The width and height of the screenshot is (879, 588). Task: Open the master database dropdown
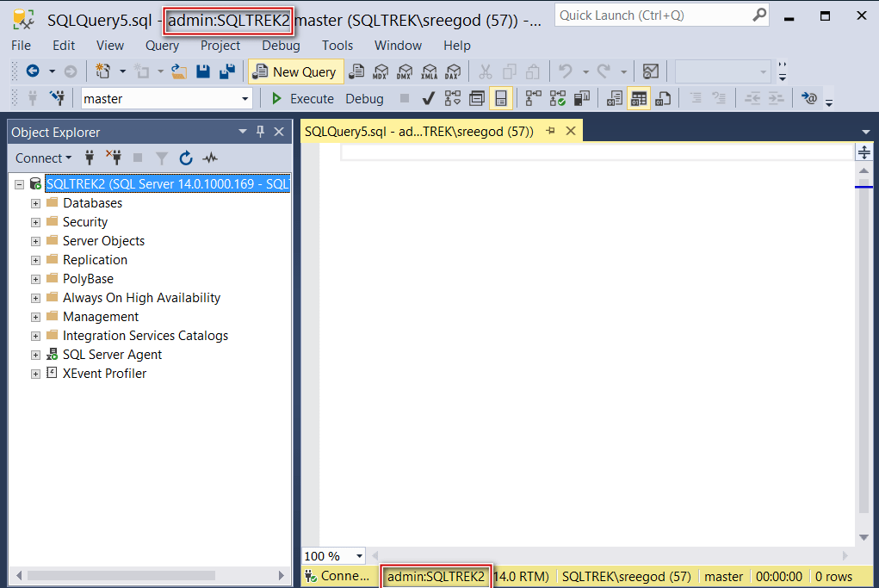coord(245,99)
